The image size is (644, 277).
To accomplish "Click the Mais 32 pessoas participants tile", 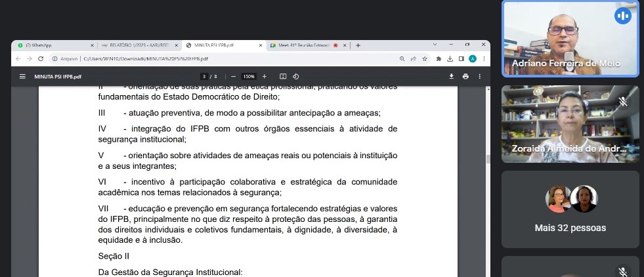I will (x=570, y=210).
